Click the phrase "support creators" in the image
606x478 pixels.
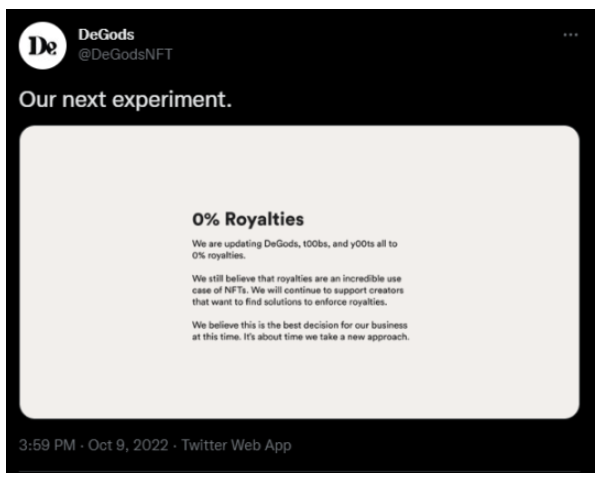click(369, 290)
